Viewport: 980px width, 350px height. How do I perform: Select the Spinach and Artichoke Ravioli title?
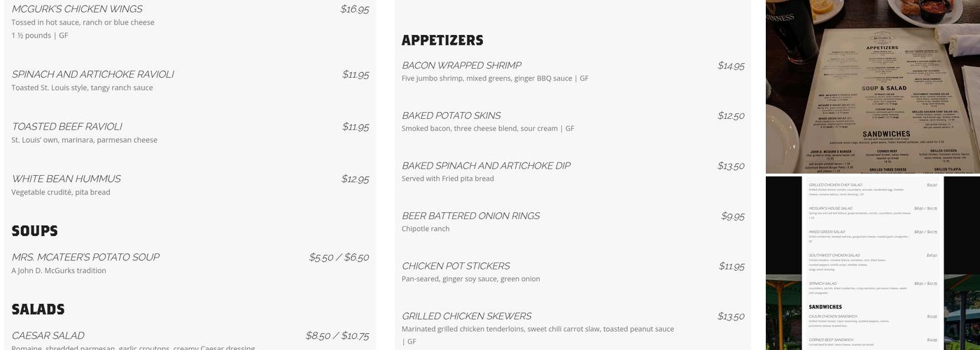(92, 74)
